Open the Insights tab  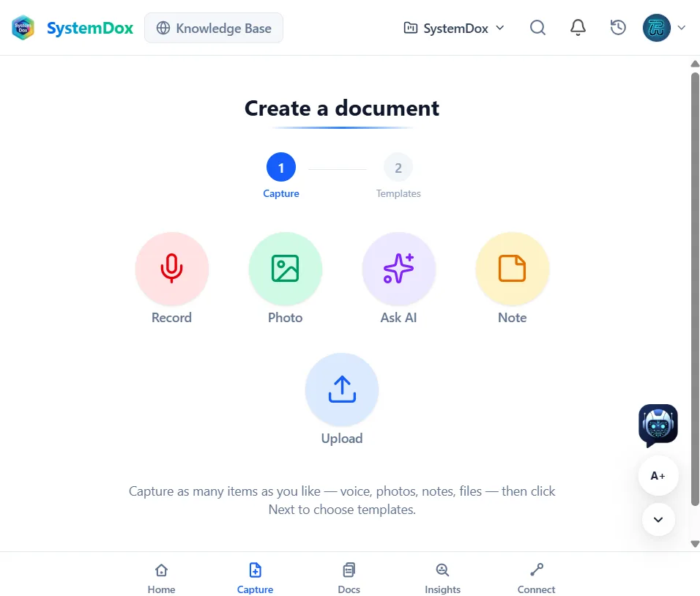442,578
